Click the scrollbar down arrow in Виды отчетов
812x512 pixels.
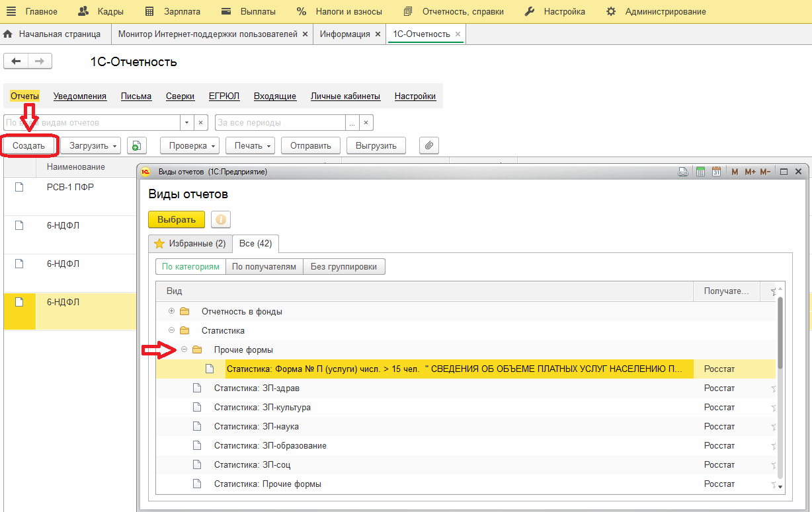point(780,486)
